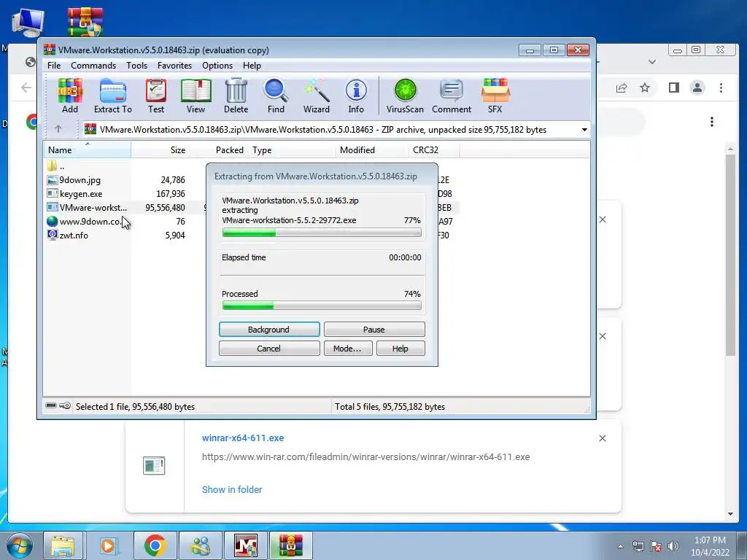This screenshot has width=747, height=560.
Task: Click the disk icon in the status bar
Action: 51,405
